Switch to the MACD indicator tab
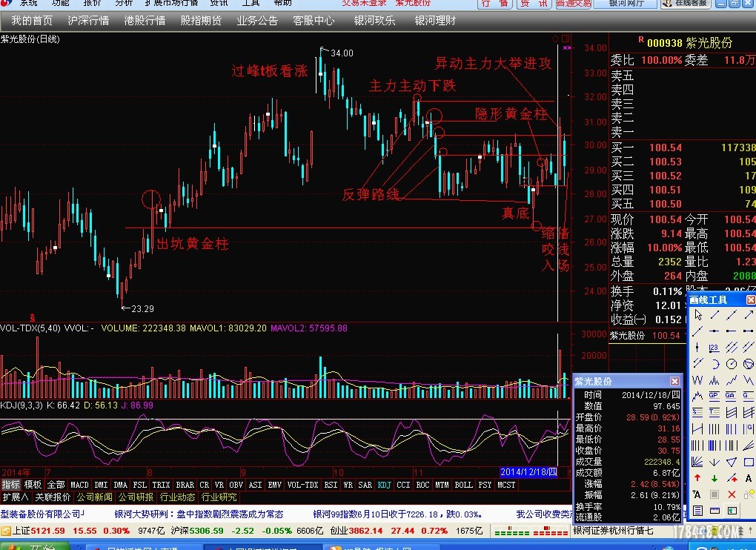756x550 pixels. point(79,485)
